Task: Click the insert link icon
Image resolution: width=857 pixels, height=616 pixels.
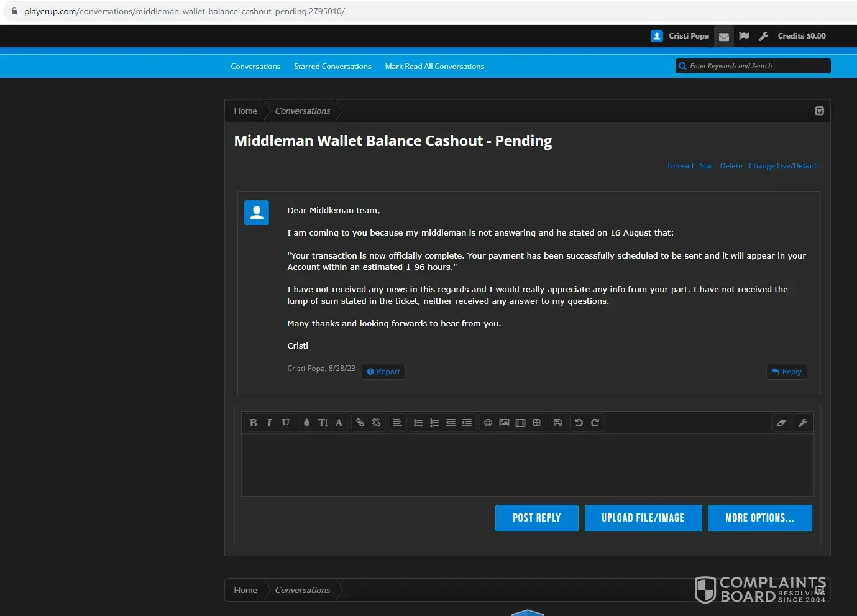Action: coord(360,423)
